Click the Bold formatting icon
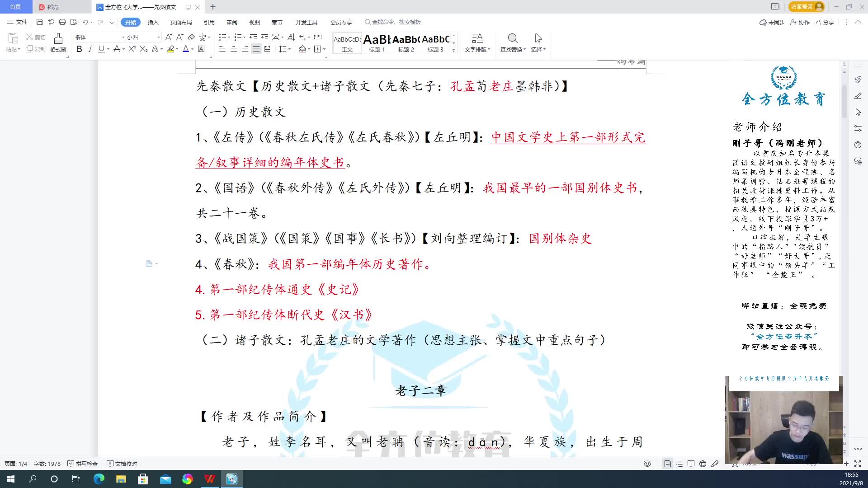The image size is (868, 488). click(x=79, y=49)
